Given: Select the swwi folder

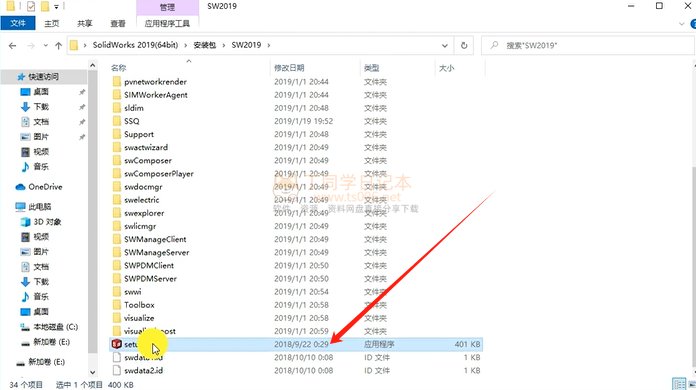Looking at the screenshot, I should pos(132,292).
